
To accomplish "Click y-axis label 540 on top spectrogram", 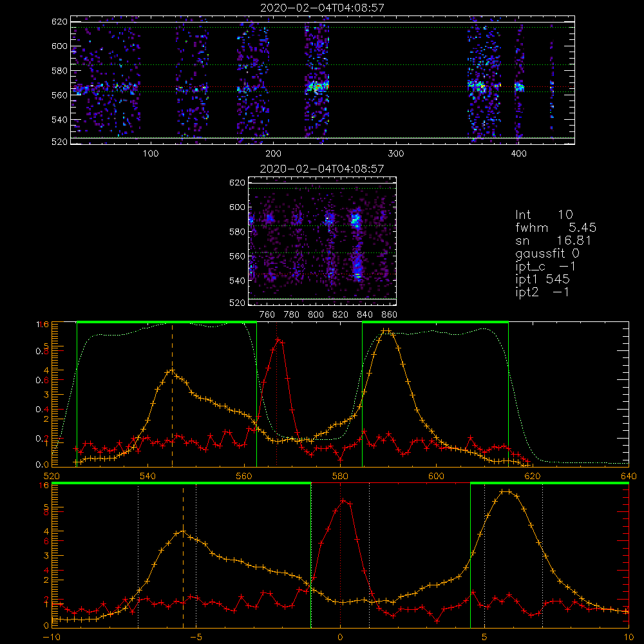I will point(59,120).
